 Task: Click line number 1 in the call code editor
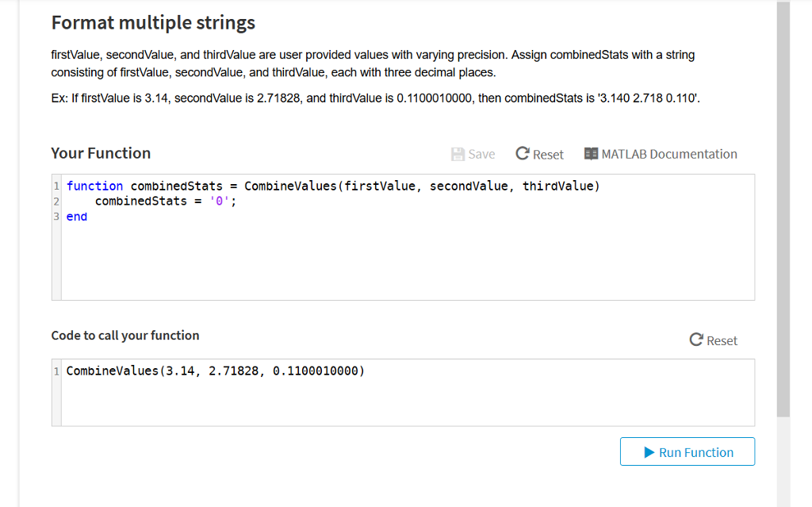tap(56, 371)
